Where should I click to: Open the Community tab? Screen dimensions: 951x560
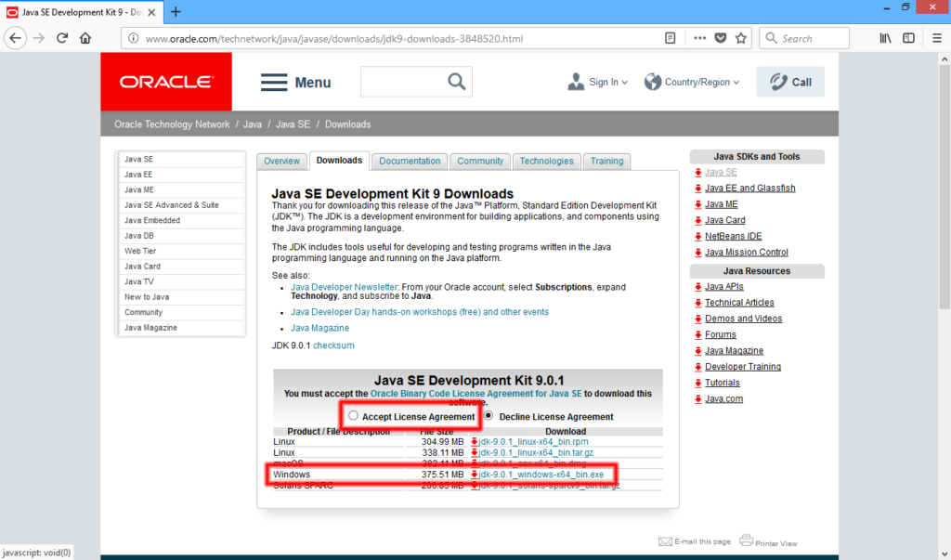pyautogui.click(x=480, y=161)
